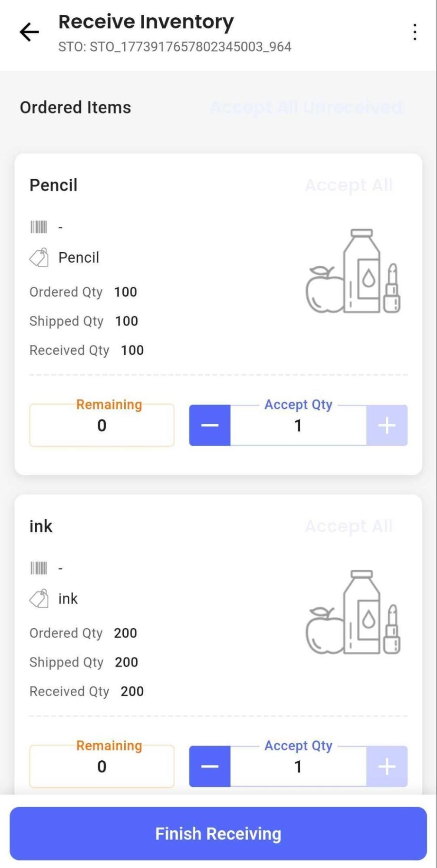Viewport: 437px width, 868px height.
Task: Increase Pencil accept quantity with plus
Action: coord(387,425)
